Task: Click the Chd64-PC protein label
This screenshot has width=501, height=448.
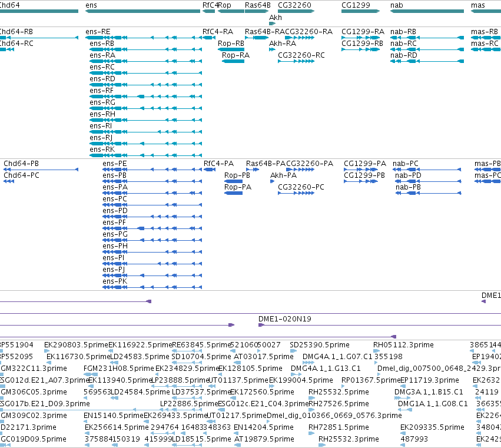Action: pyautogui.click(x=21, y=175)
